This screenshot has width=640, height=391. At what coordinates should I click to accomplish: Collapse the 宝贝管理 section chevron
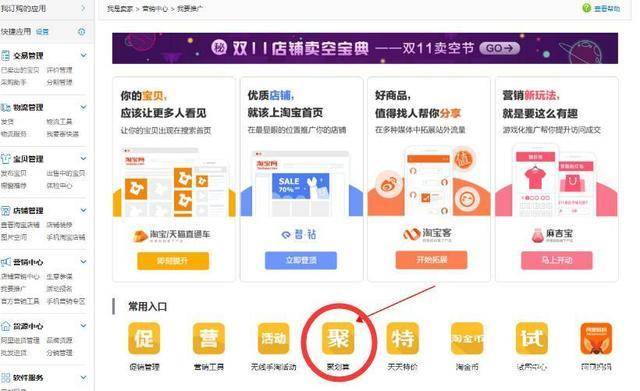(83, 158)
